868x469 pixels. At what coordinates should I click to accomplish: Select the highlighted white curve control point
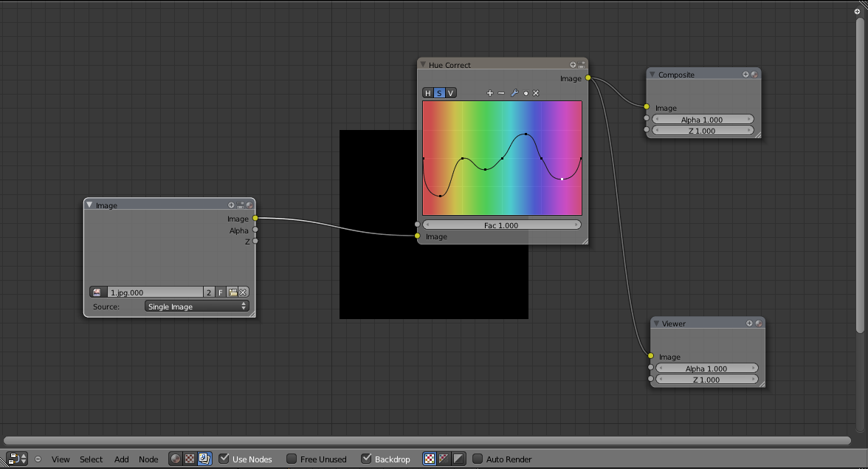pos(562,179)
